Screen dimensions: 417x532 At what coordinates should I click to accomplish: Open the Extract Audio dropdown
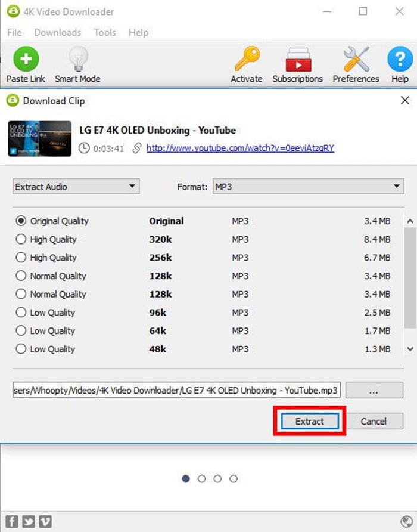point(76,186)
